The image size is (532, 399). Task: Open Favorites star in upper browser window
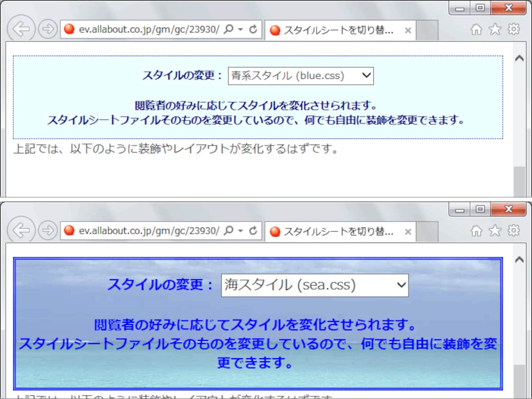tap(495, 30)
